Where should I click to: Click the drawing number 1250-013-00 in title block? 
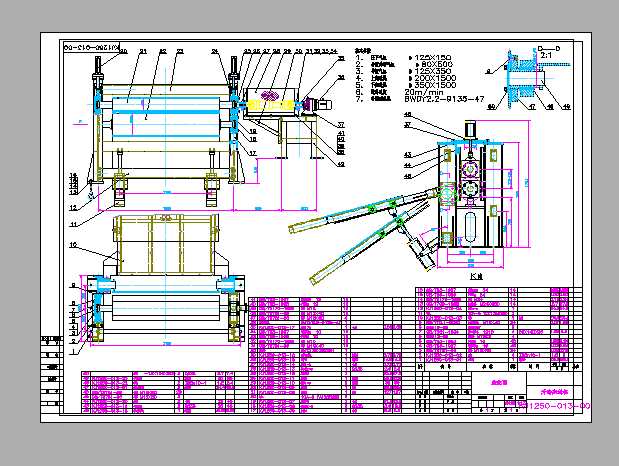(x=558, y=405)
